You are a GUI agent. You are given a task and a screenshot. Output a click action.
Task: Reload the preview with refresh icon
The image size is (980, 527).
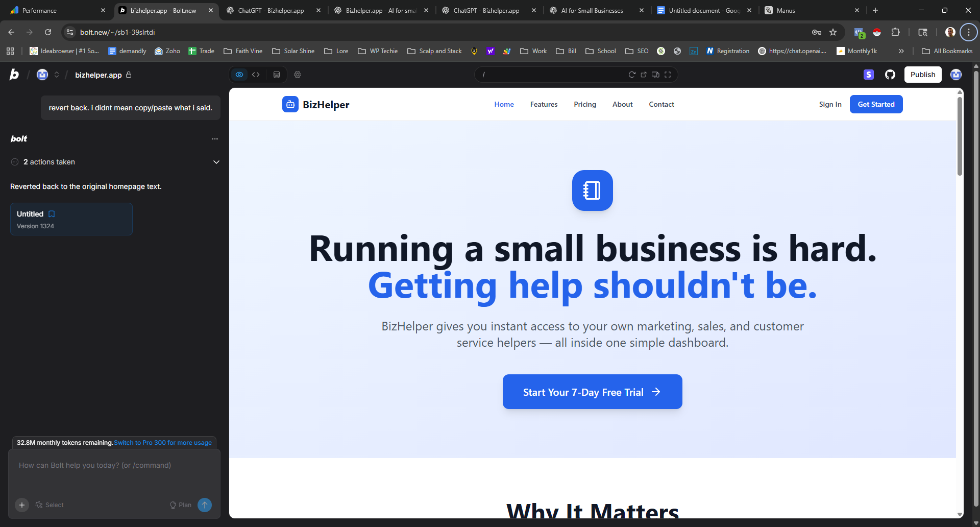pyautogui.click(x=632, y=75)
